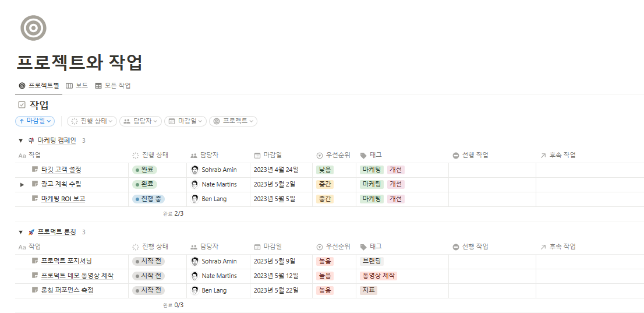Click the megaphone icon of 마케팅 캠페인 group

click(x=31, y=140)
